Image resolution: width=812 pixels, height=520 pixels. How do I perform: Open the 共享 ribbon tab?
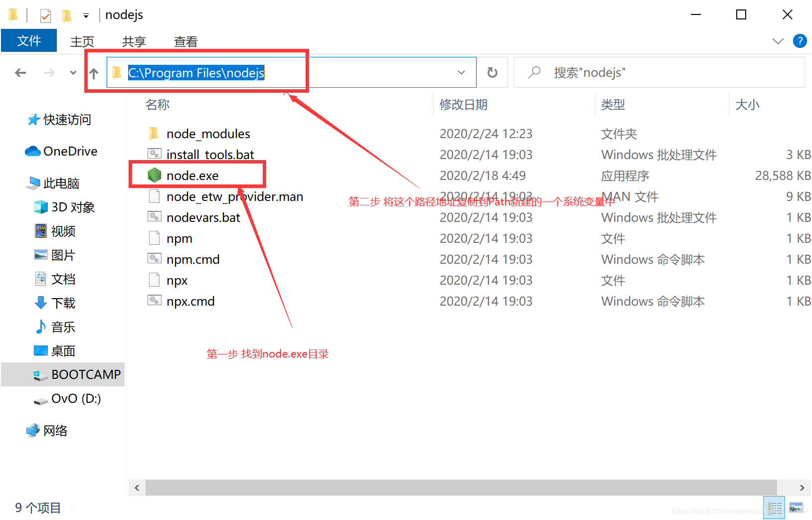[134, 41]
